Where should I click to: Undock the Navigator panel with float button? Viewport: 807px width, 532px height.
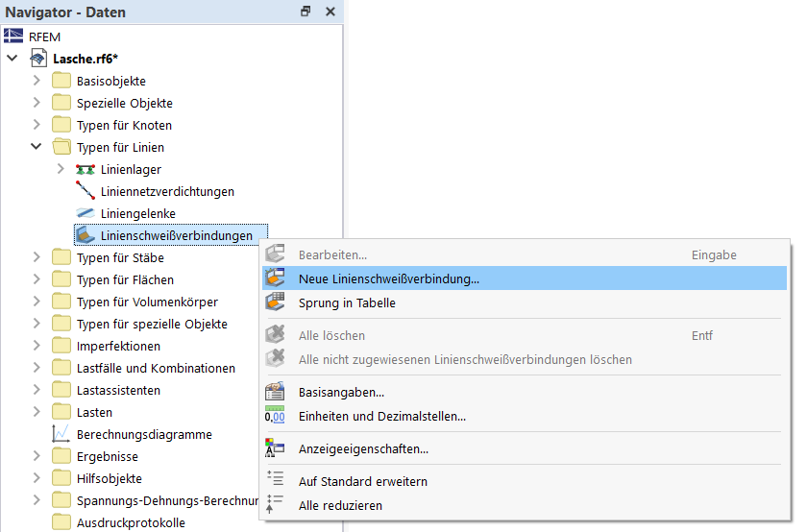306,12
